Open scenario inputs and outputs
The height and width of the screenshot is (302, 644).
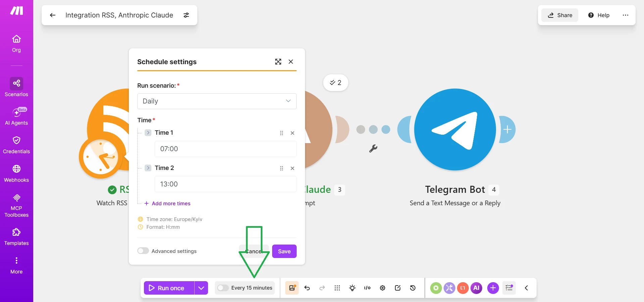(367, 288)
